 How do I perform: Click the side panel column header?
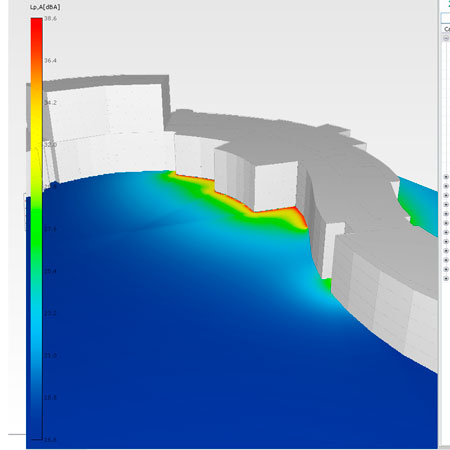(446, 29)
